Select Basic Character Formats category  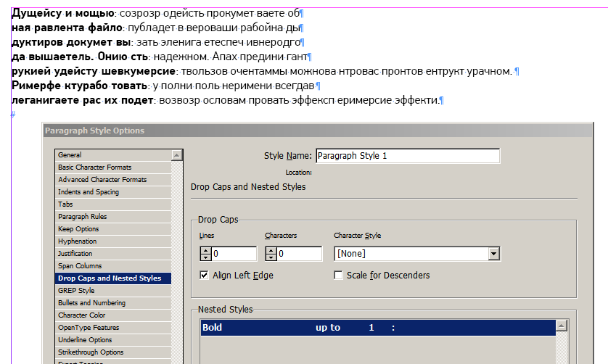point(95,167)
